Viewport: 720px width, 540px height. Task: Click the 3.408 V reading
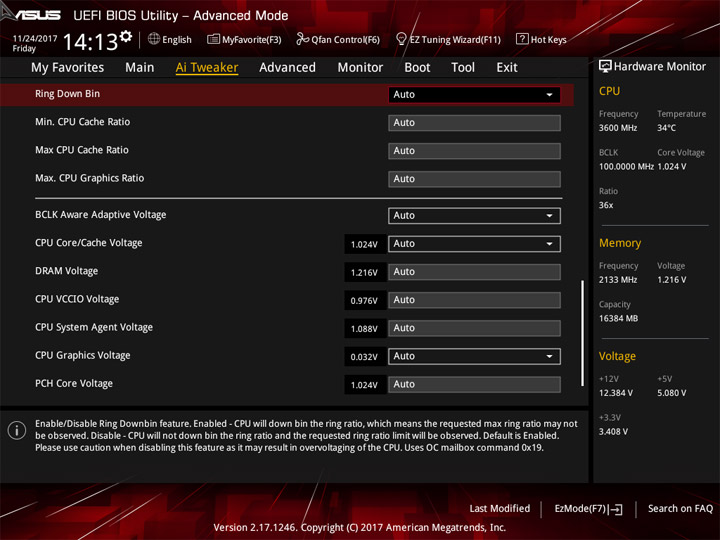pyautogui.click(x=613, y=432)
